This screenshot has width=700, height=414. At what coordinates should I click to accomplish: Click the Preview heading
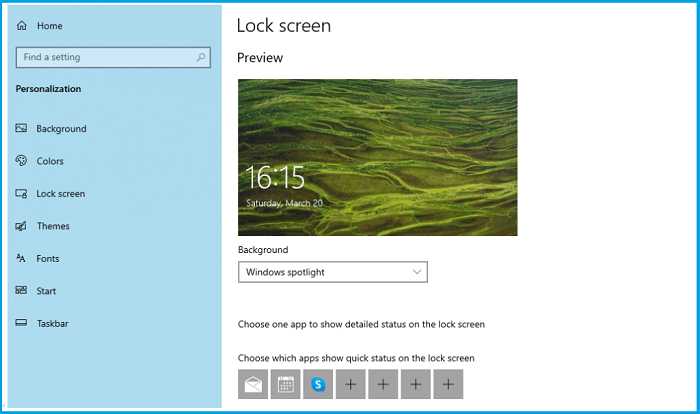pos(260,58)
